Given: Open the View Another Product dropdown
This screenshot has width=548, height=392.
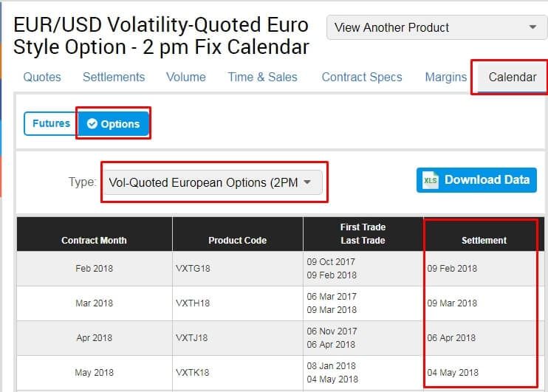Looking at the screenshot, I should tap(436, 28).
